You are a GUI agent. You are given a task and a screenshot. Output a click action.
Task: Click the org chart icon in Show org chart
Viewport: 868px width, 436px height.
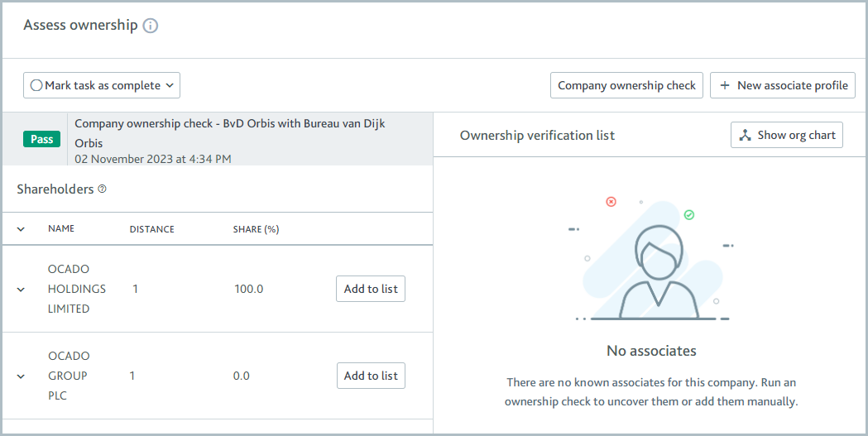[x=746, y=135]
